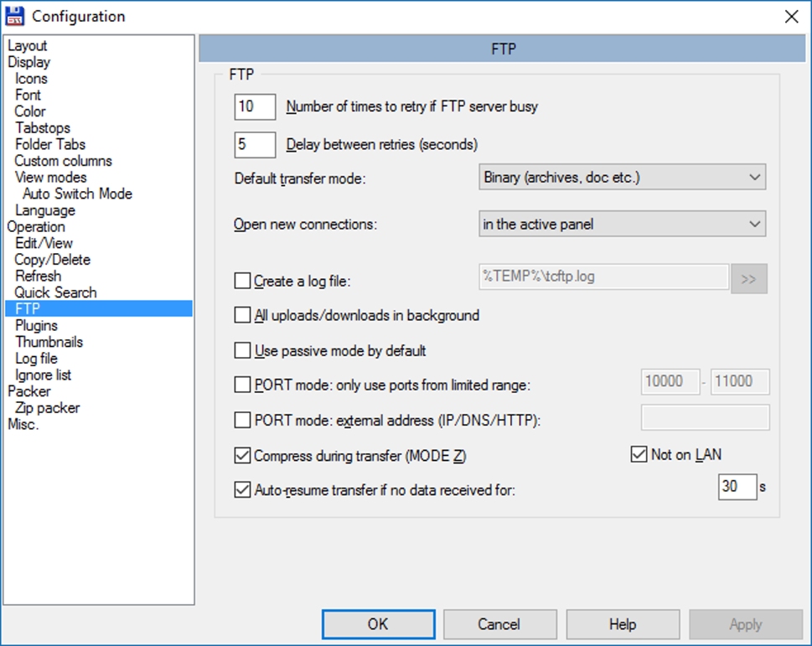Go to Copy/Delete settings
812x646 pixels.
[x=52, y=260]
